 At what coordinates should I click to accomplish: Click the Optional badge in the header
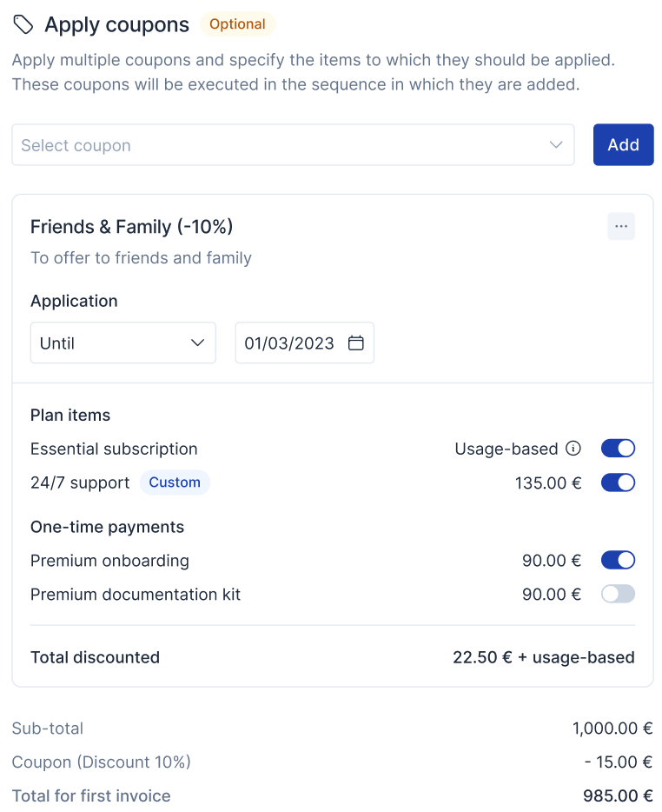(237, 24)
